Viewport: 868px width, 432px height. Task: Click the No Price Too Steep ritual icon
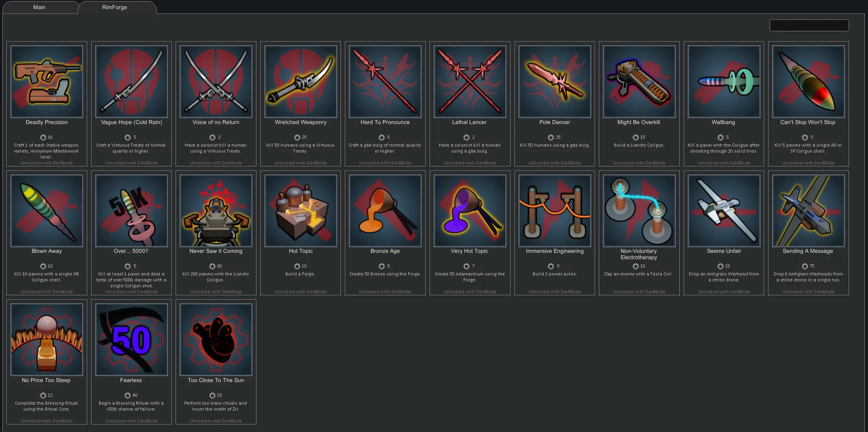(x=47, y=339)
